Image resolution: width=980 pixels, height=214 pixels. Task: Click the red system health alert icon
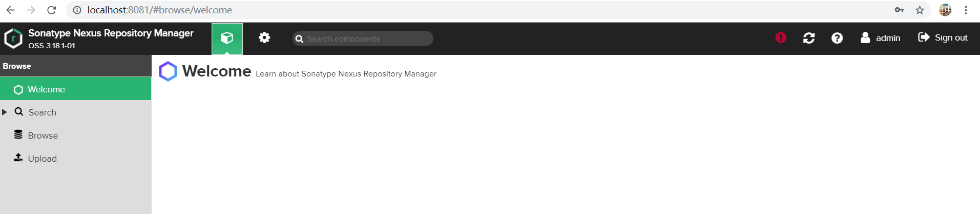781,37
